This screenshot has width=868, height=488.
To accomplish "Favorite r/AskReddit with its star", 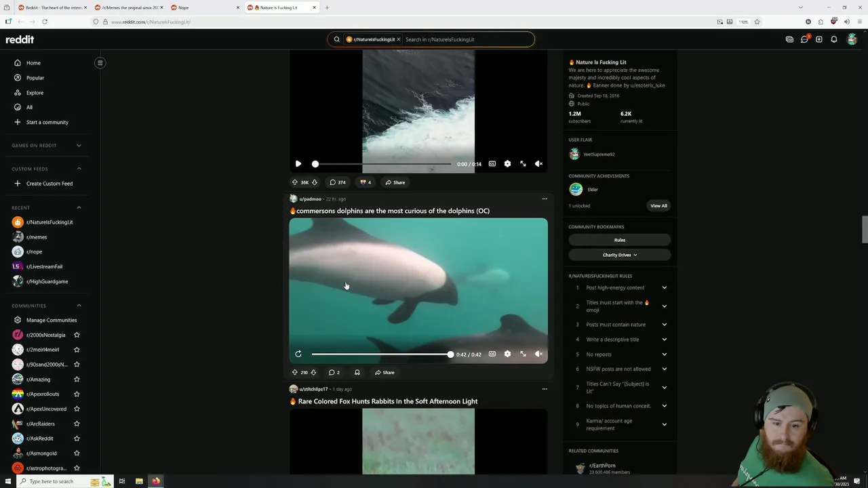I will (x=77, y=439).
